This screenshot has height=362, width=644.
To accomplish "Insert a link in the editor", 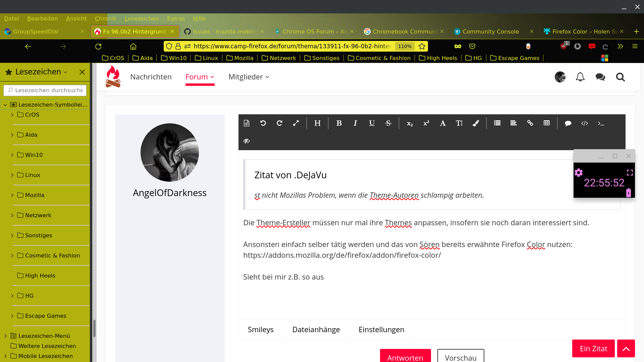I will coord(530,123).
